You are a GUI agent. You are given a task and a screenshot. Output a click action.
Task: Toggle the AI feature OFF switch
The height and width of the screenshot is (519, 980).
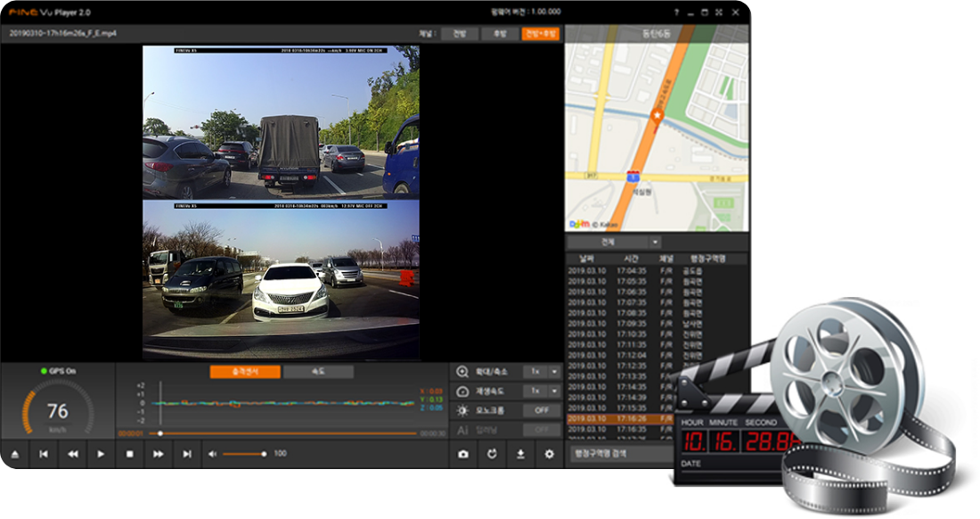click(542, 430)
